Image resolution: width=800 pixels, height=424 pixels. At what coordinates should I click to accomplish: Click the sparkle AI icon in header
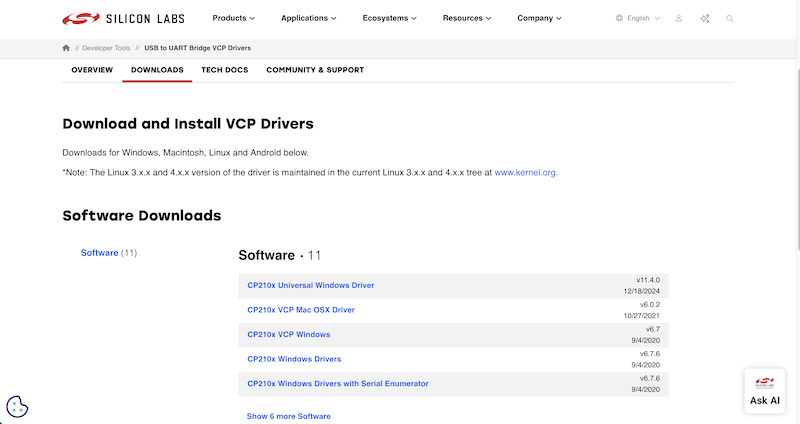pyautogui.click(x=705, y=18)
